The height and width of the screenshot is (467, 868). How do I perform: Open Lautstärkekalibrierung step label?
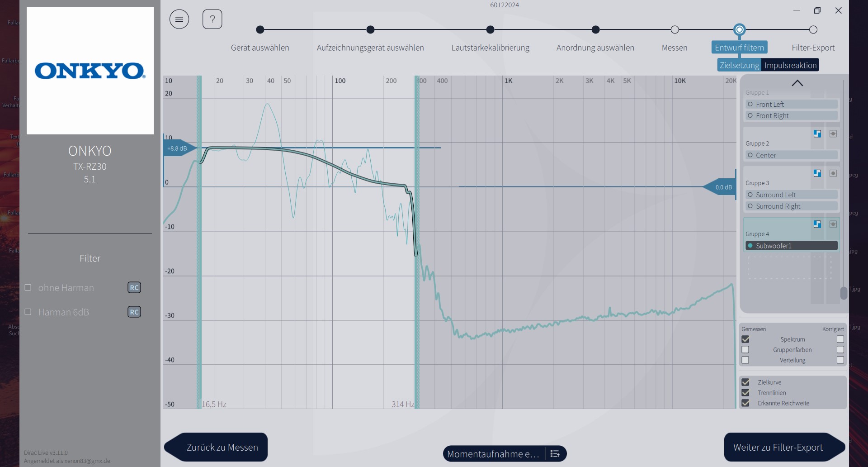(x=491, y=48)
